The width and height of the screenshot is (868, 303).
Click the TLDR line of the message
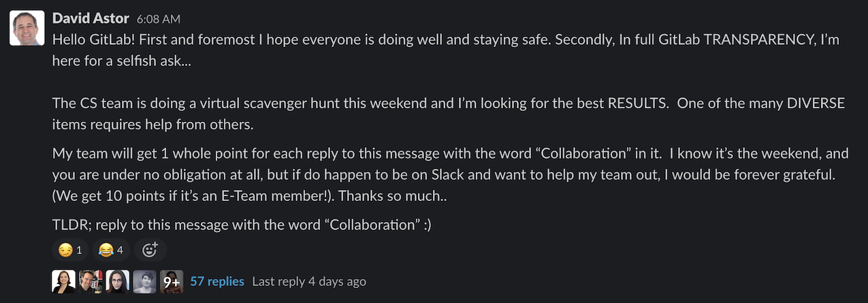pos(242,225)
